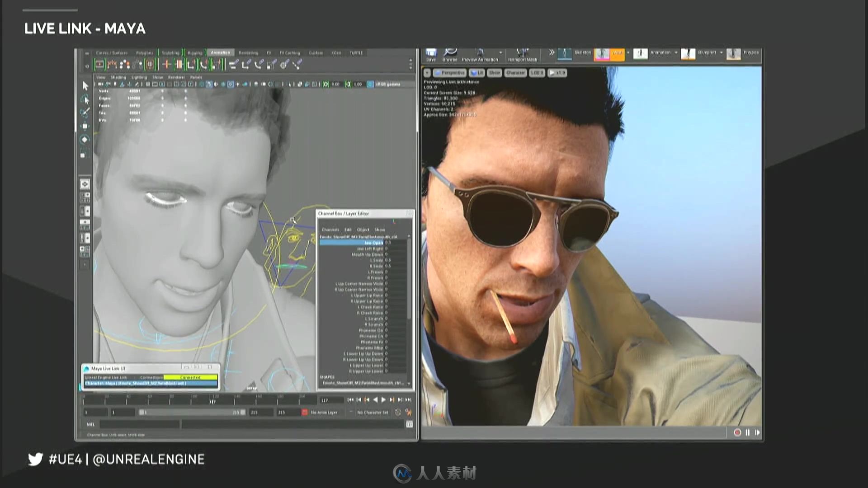Click the Show button in Unreal viewport
Image resolution: width=868 pixels, height=488 pixels.
pyautogui.click(x=495, y=73)
